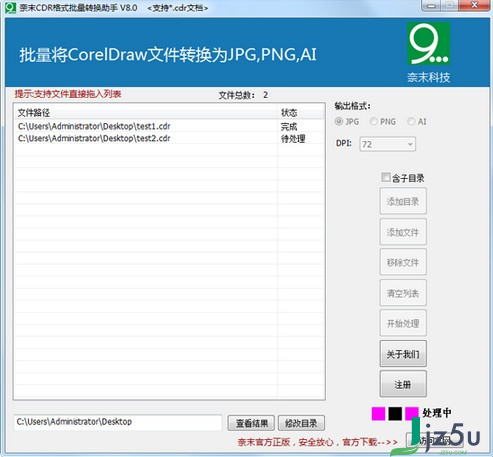Click 修改目录 to change output folder
Image resolution: width=493 pixels, height=457 pixels.
301,423
